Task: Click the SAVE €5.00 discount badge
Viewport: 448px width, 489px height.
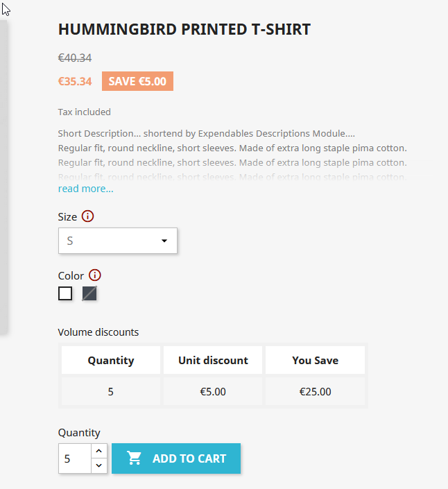Action: pos(137,81)
